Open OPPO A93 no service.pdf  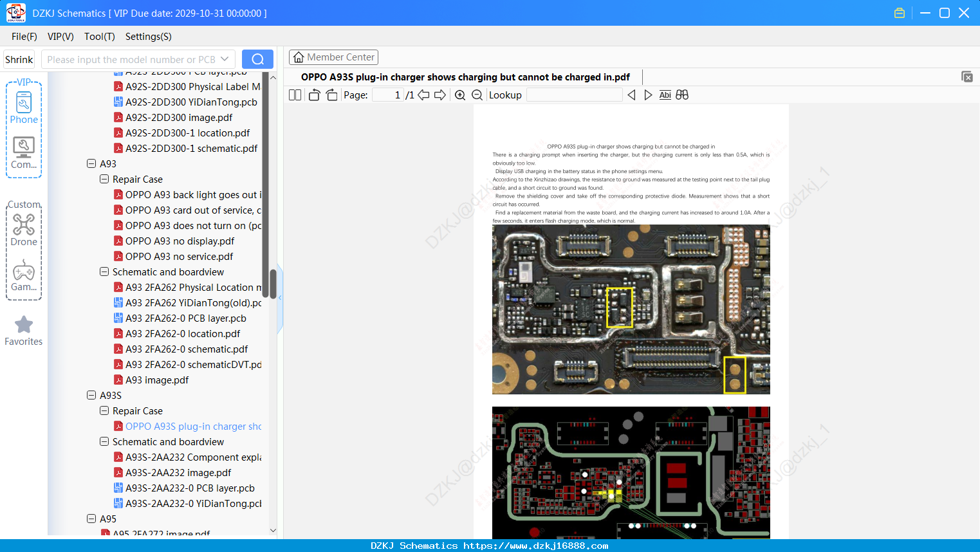173,257
